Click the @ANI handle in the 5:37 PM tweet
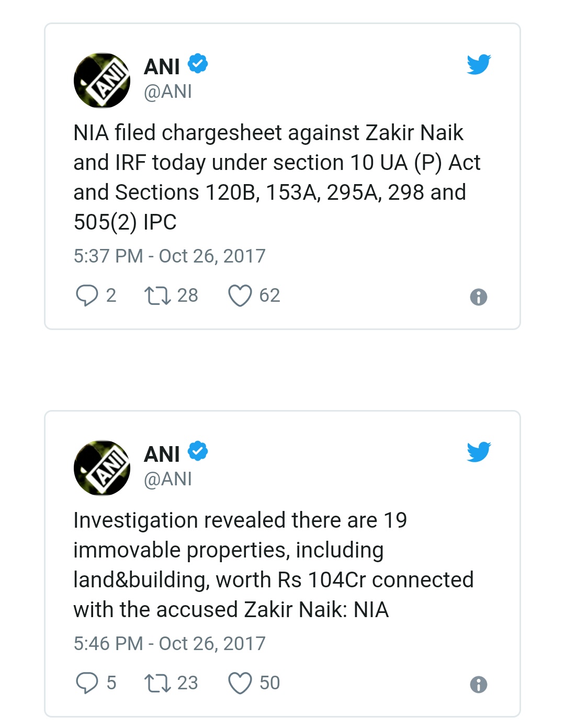565x728 pixels. coord(168,92)
